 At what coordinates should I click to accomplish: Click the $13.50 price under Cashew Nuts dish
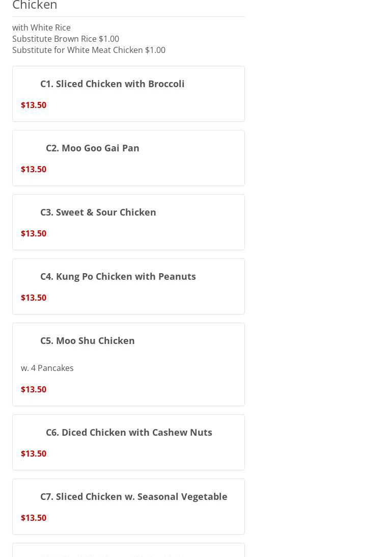34,454
